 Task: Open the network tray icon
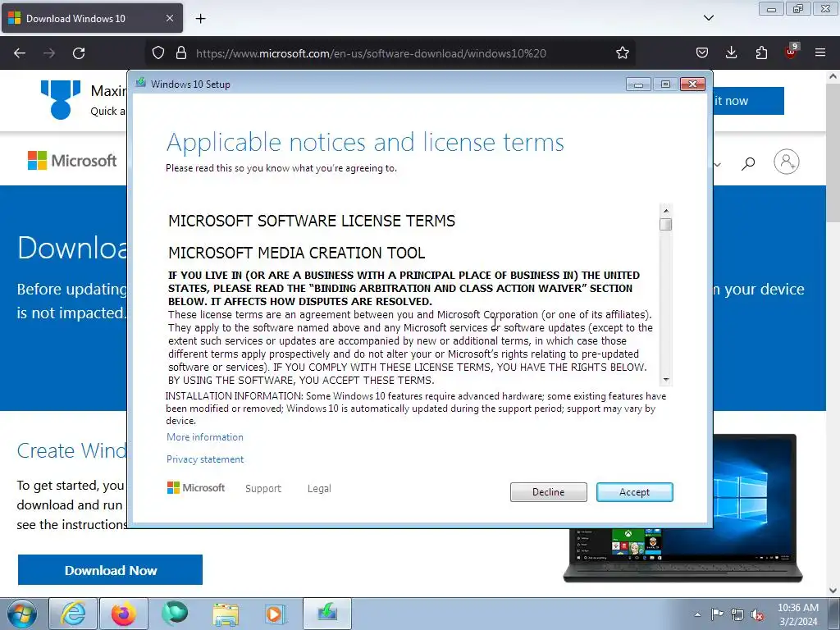(x=737, y=614)
